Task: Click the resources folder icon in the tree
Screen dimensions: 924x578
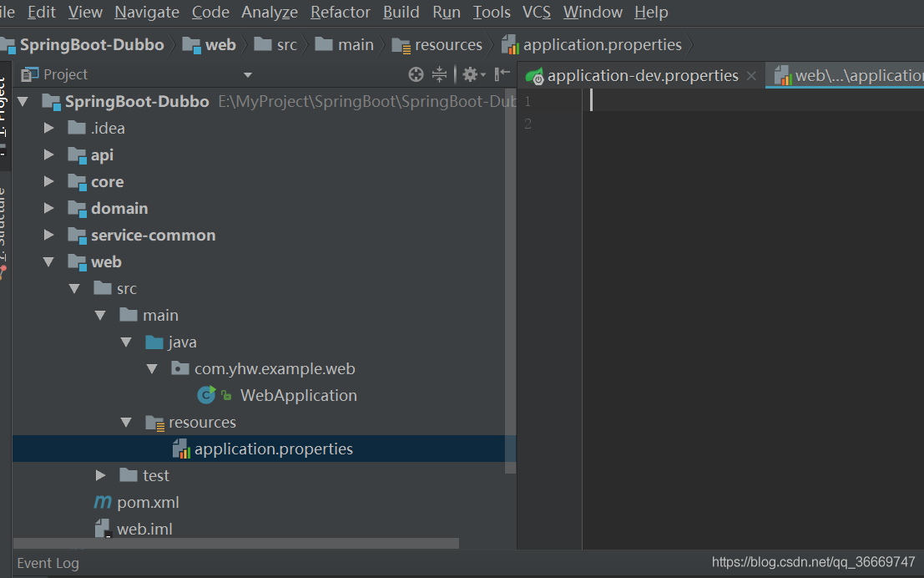Action: 155,422
